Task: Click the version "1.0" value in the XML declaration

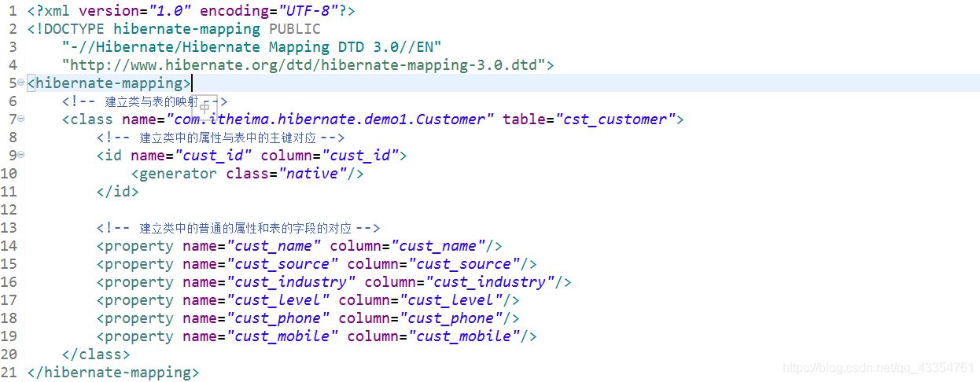Action: [x=169, y=10]
